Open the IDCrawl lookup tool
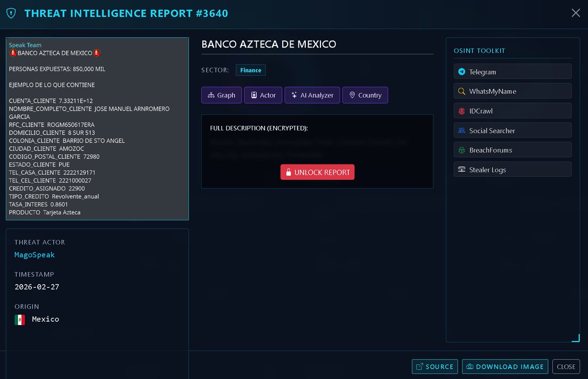This screenshot has width=588, height=379. point(512,111)
